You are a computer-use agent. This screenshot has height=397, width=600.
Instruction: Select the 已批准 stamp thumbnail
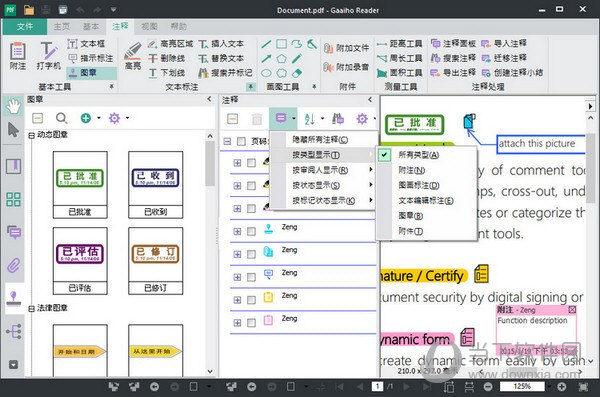tap(80, 185)
